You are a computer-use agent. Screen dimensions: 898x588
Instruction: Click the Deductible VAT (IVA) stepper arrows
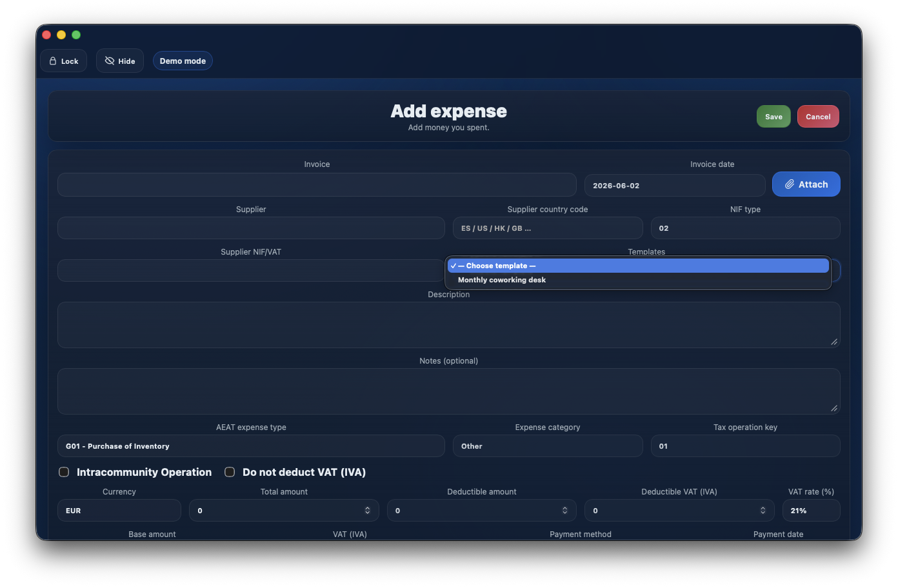point(763,511)
